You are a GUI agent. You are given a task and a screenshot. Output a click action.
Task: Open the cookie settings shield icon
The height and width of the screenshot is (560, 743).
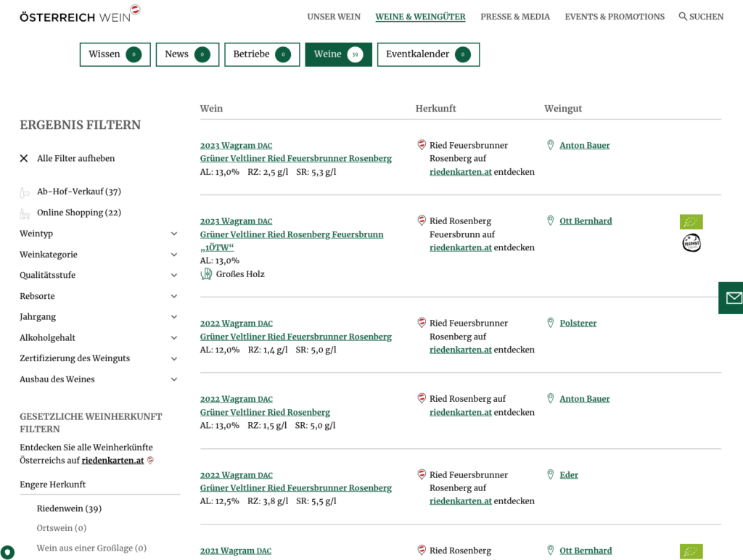pyautogui.click(x=7, y=553)
